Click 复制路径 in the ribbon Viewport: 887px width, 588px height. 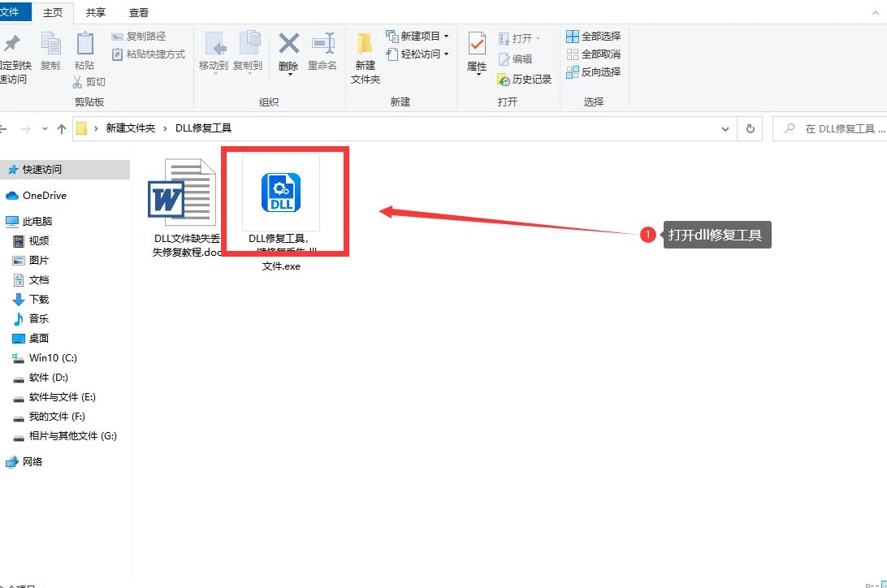tap(139, 37)
